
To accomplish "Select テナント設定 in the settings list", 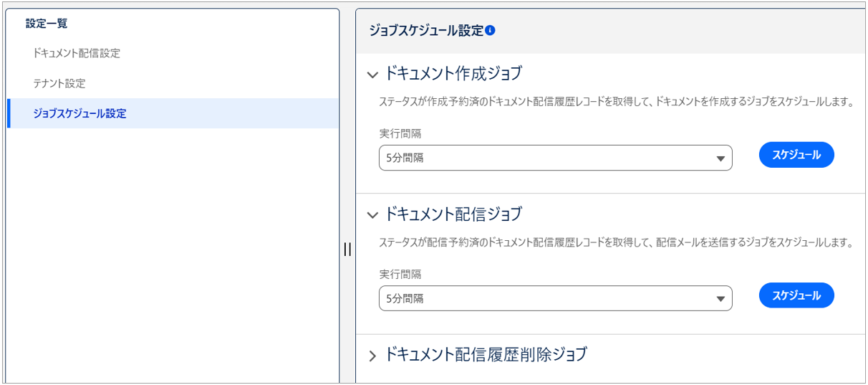I will (59, 83).
